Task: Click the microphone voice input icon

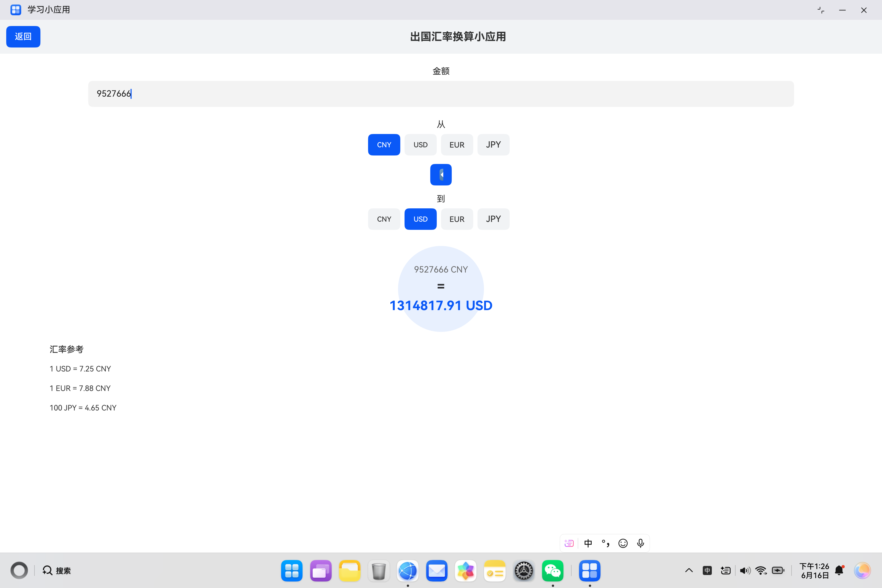Action: (x=641, y=543)
